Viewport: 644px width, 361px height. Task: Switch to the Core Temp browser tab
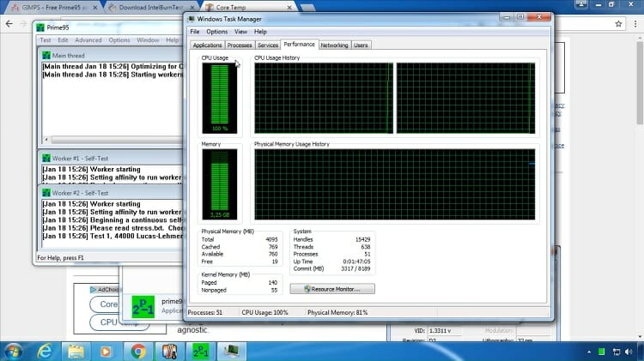(x=246, y=8)
